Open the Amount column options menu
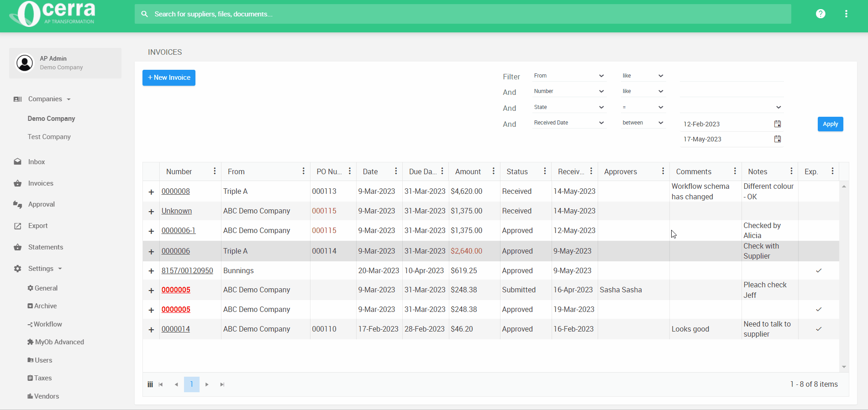868x410 pixels. [x=494, y=171]
